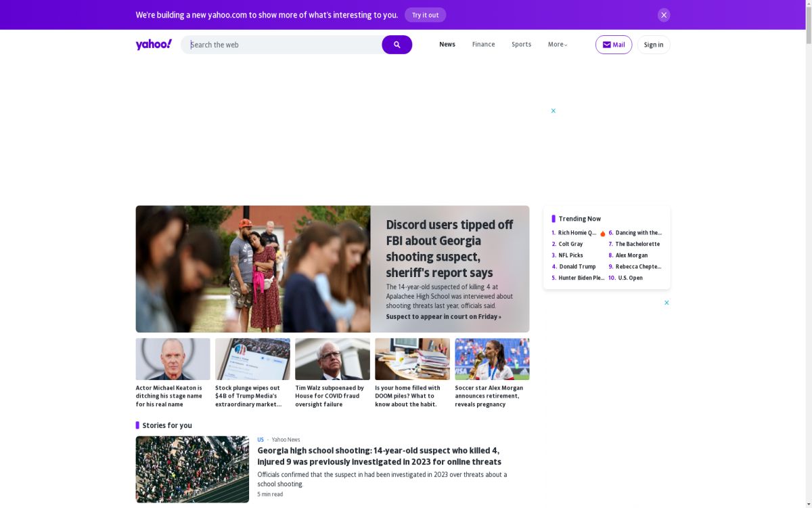Click trending item Donald Trump
The height and width of the screenshot is (508, 812).
pos(577,267)
